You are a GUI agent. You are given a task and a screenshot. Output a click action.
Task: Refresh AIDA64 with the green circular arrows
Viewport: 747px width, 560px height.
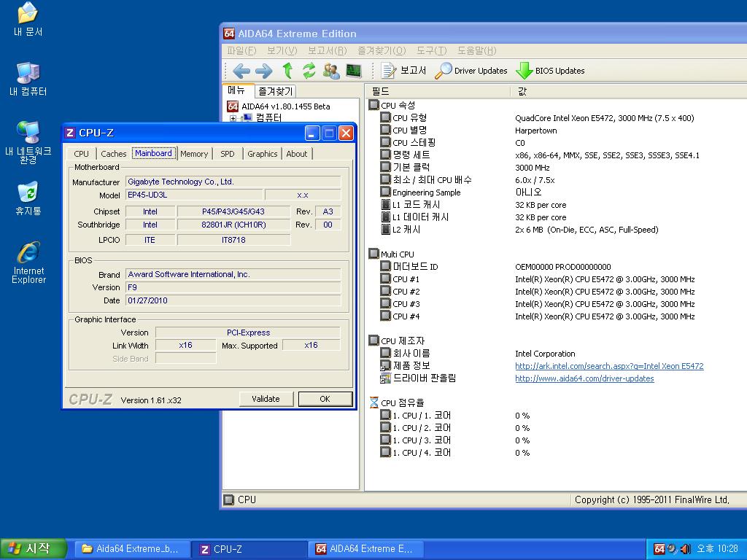pyautogui.click(x=309, y=71)
